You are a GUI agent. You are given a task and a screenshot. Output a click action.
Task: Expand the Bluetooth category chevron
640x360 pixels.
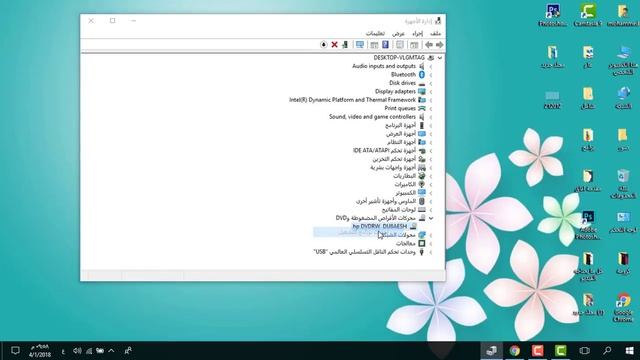pyautogui.click(x=431, y=75)
